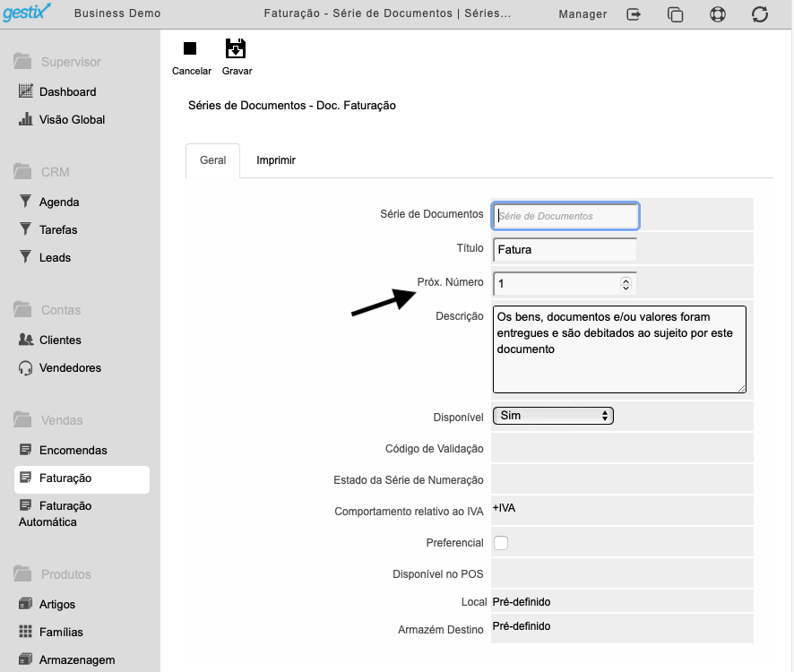Click the Tarefas funnel icon

(25, 228)
